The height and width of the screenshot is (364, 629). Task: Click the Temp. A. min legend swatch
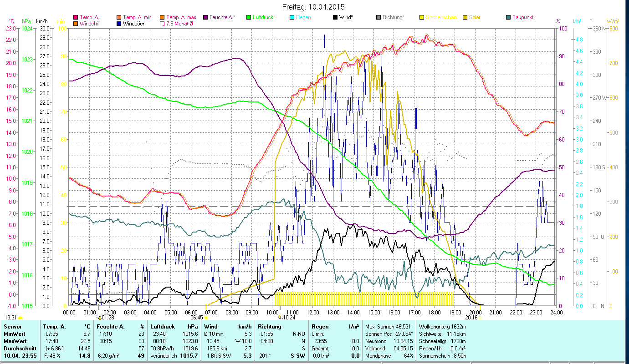pyautogui.click(x=119, y=18)
